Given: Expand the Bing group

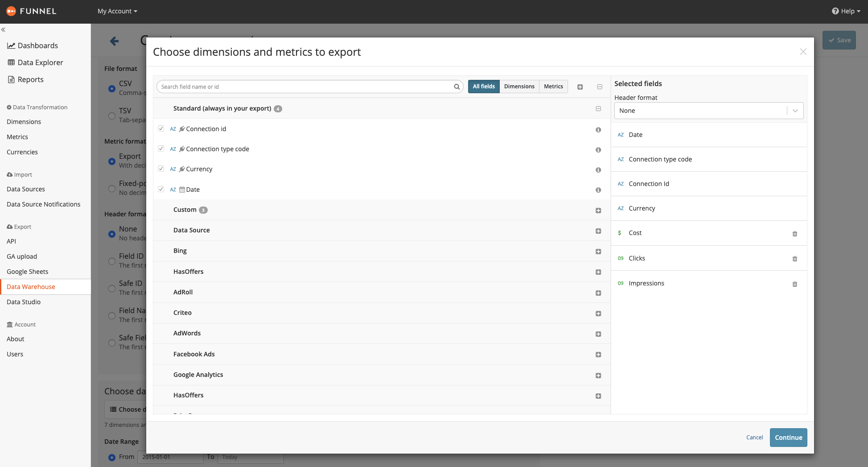Looking at the screenshot, I should [x=598, y=252].
